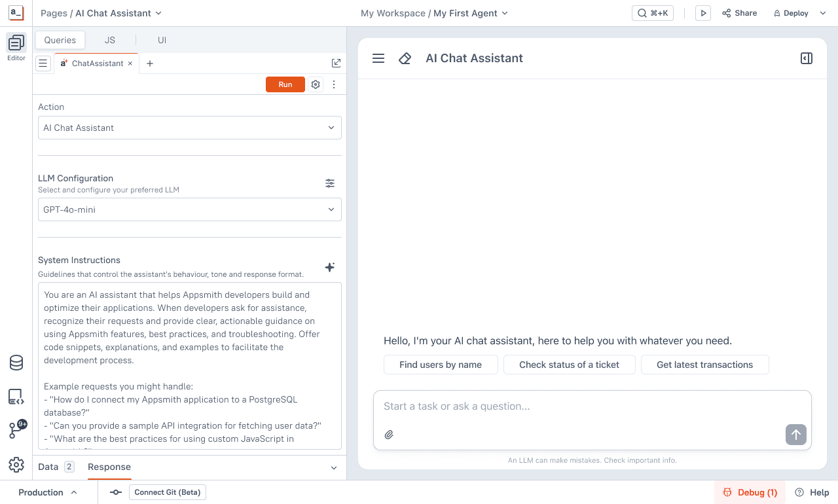Image resolution: width=838 pixels, height=504 pixels.
Task: Open the Settings gear in left sidebar
Action: tap(16, 465)
